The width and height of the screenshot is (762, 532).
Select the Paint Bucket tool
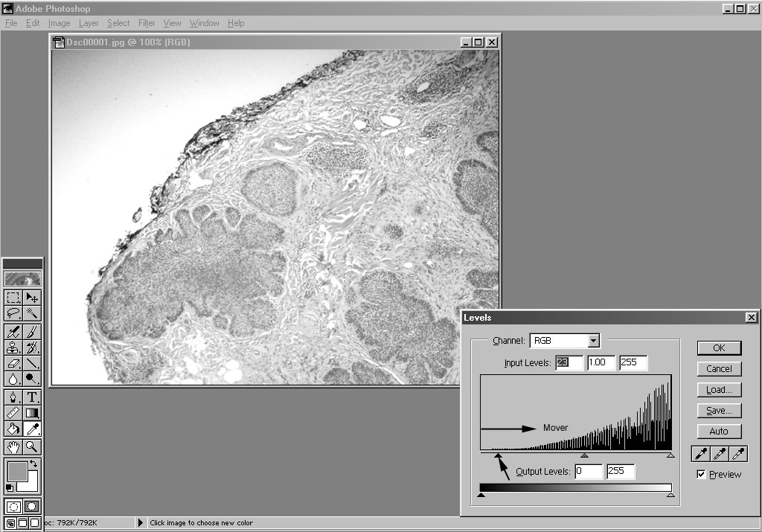pos(13,429)
